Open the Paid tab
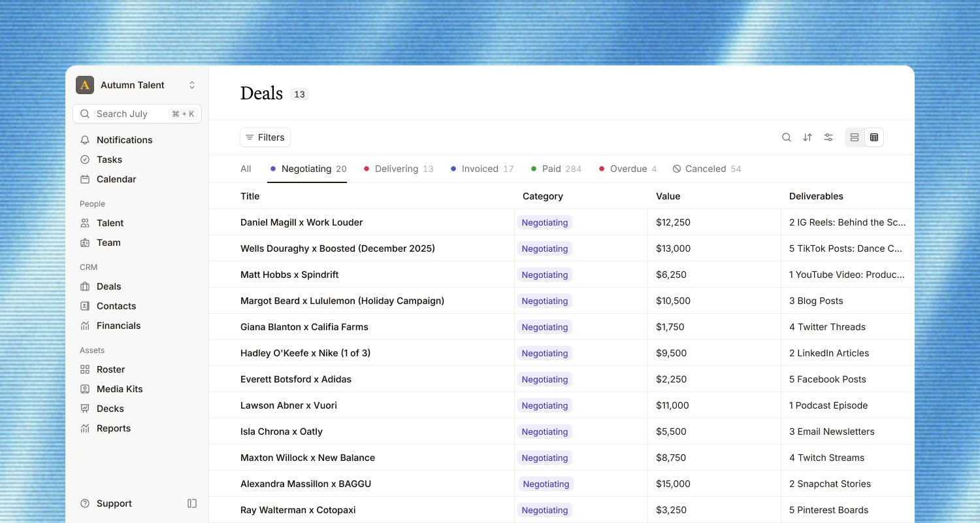Screen dimensions: 980x523 click(556, 169)
